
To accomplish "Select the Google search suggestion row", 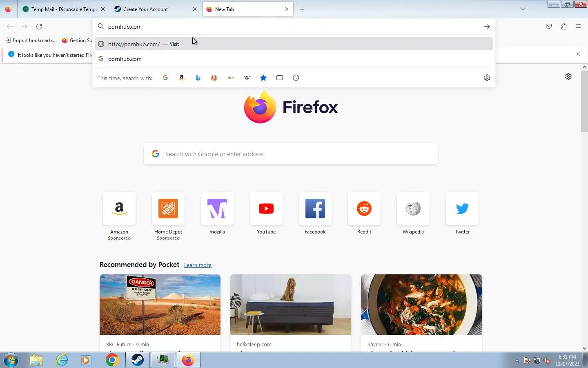I will pyautogui.click(x=294, y=59).
